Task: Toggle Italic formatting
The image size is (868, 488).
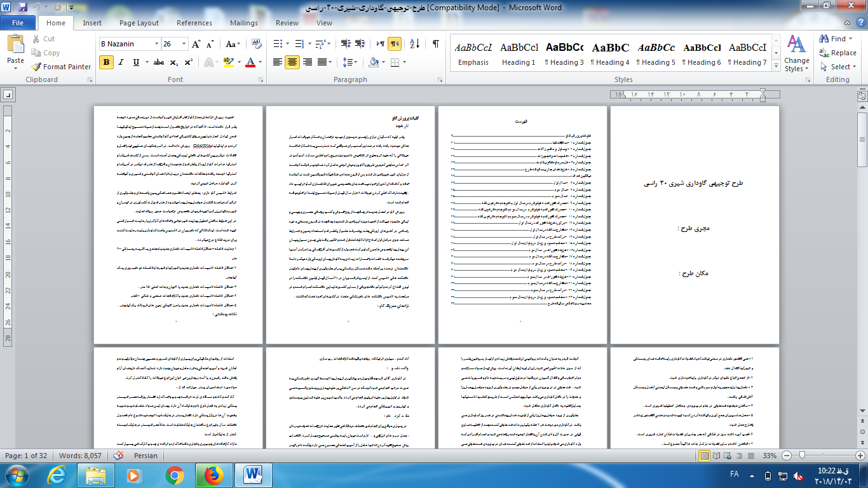Action: 121,62
